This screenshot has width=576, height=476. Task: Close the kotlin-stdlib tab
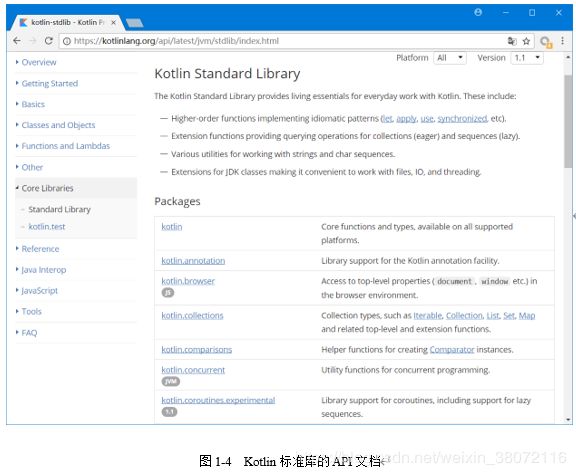click(x=114, y=22)
